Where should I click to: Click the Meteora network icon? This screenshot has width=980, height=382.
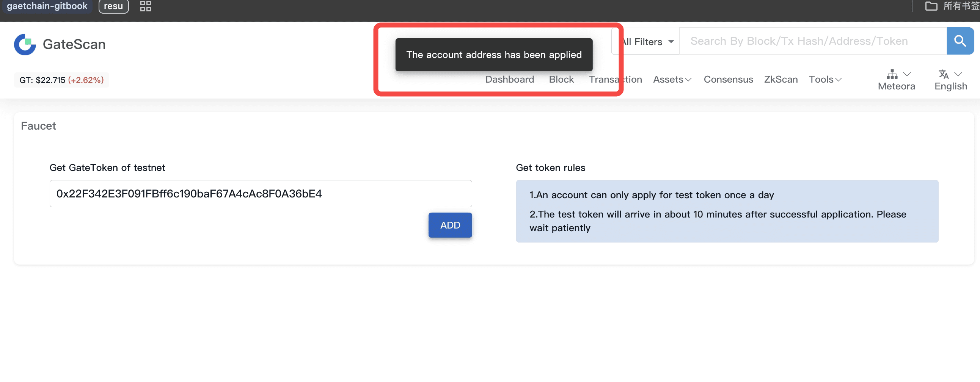coord(891,74)
